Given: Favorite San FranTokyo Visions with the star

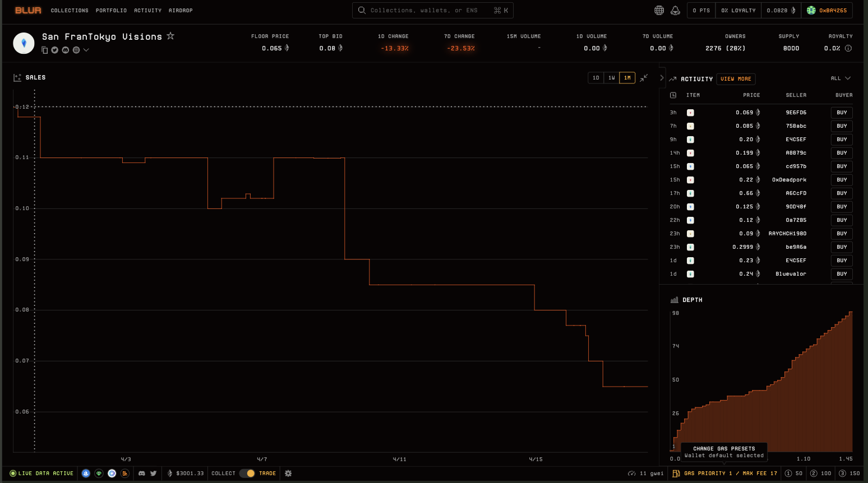Looking at the screenshot, I should (x=170, y=36).
